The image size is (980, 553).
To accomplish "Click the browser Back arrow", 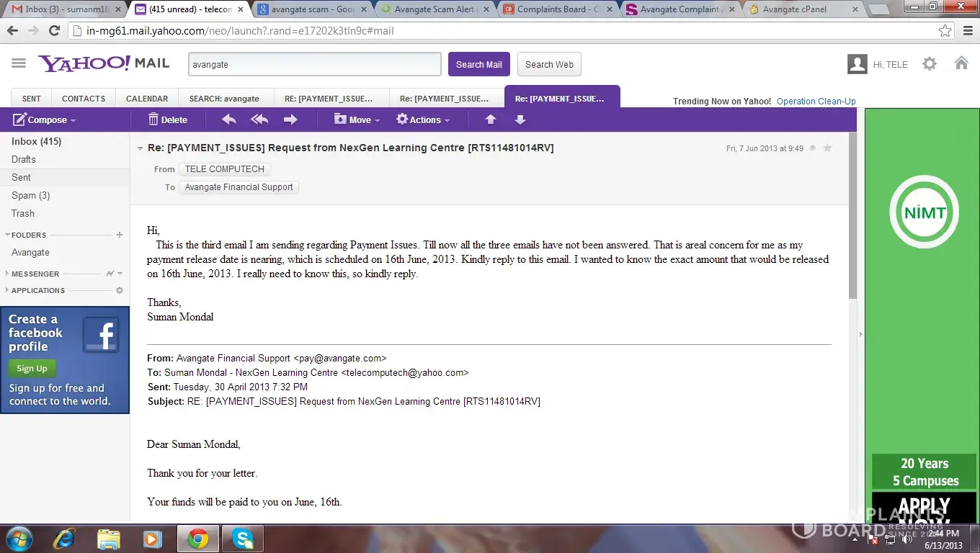I will [x=12, y=31].
